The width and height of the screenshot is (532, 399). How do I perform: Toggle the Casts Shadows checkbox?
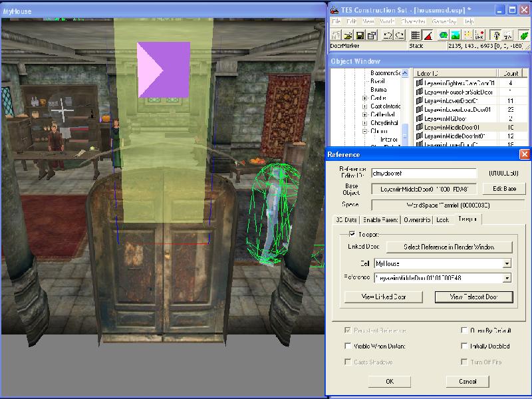click(347, 362)
